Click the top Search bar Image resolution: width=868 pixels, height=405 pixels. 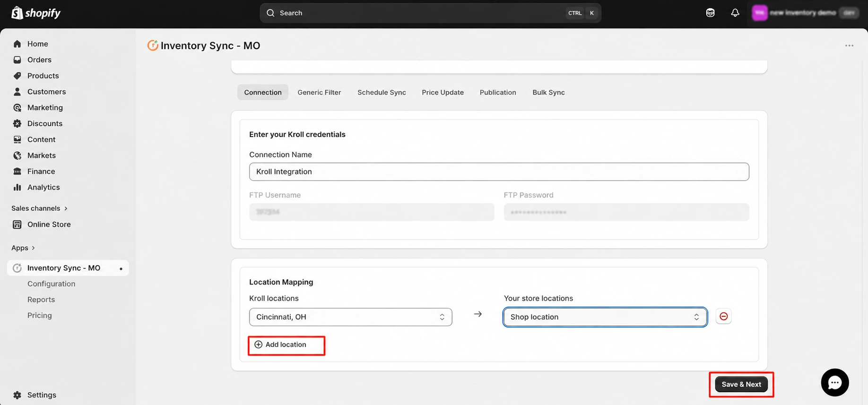(430, 13)
